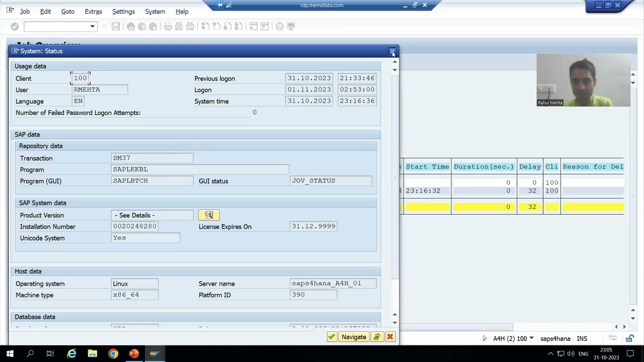
Task: Open Google Chrome from taskbar
Action: (x=113, y=354)
